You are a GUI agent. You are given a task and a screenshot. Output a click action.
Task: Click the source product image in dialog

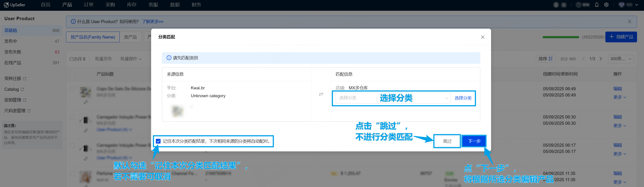pyautogui.click(x=178, y=111)
